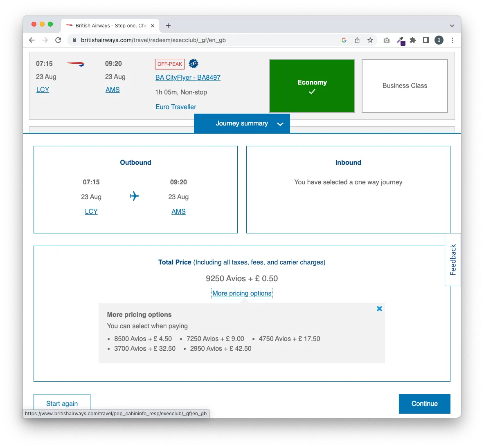
Task: Click More pricing options link
Action: [x=242, y=293]
